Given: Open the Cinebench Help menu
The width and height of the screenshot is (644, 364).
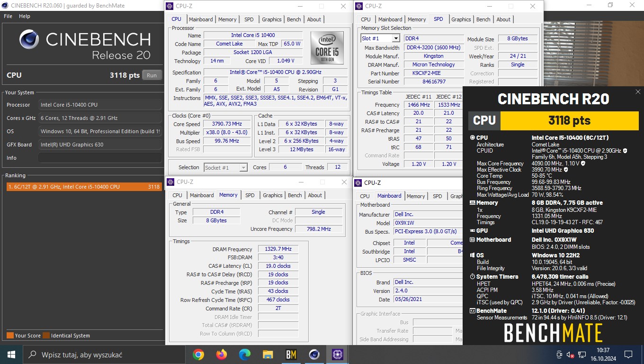Looking at the screenshot, I should tap(25, 16).
